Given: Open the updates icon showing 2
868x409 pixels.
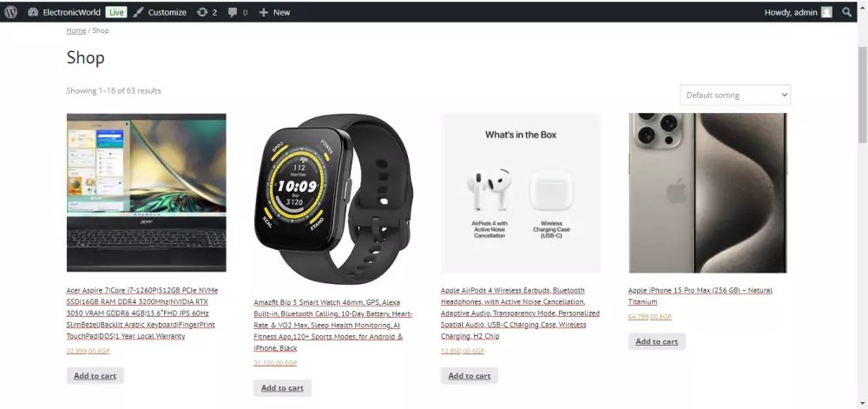Looking at the screenshot, I should coord(202,12).
